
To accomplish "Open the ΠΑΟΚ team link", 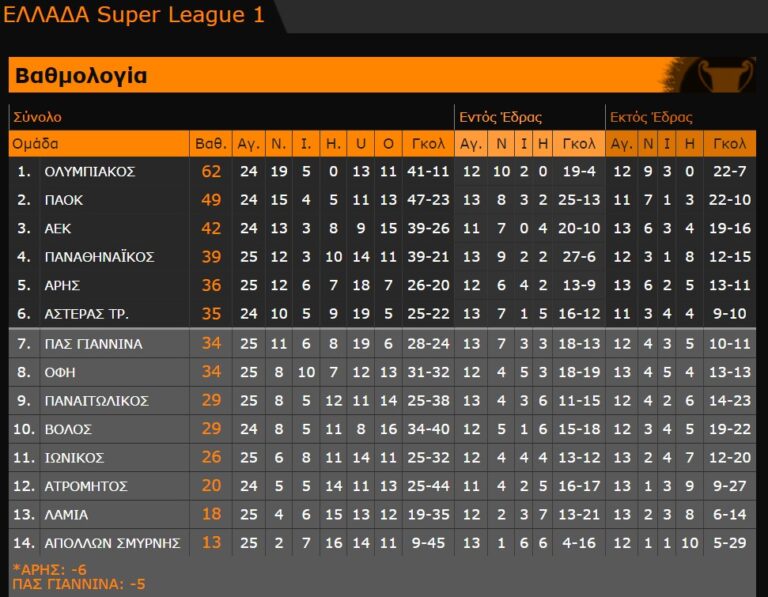I will [64, 200].
